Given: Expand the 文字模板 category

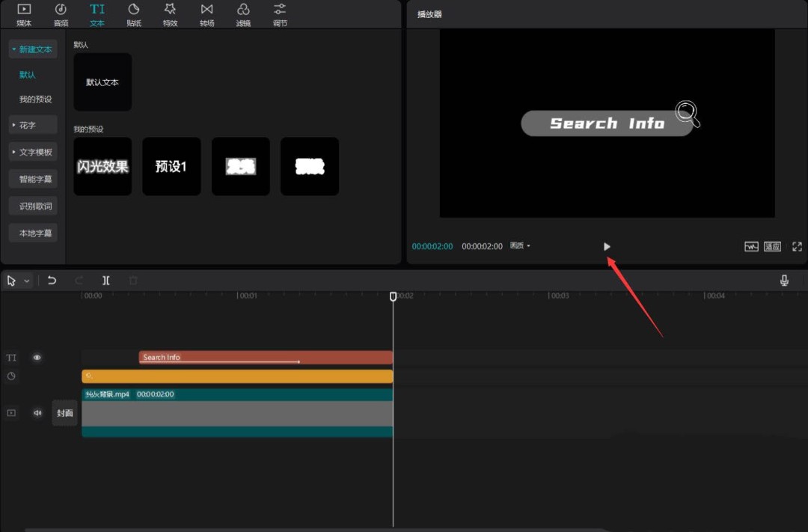Looking at the screenshot, I should pos(33,152).
